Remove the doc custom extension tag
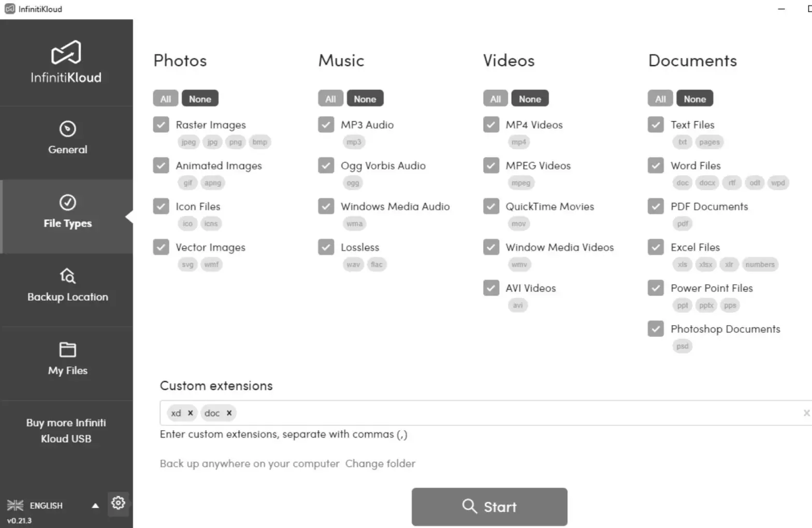812x528 pixels. [229, 413]
